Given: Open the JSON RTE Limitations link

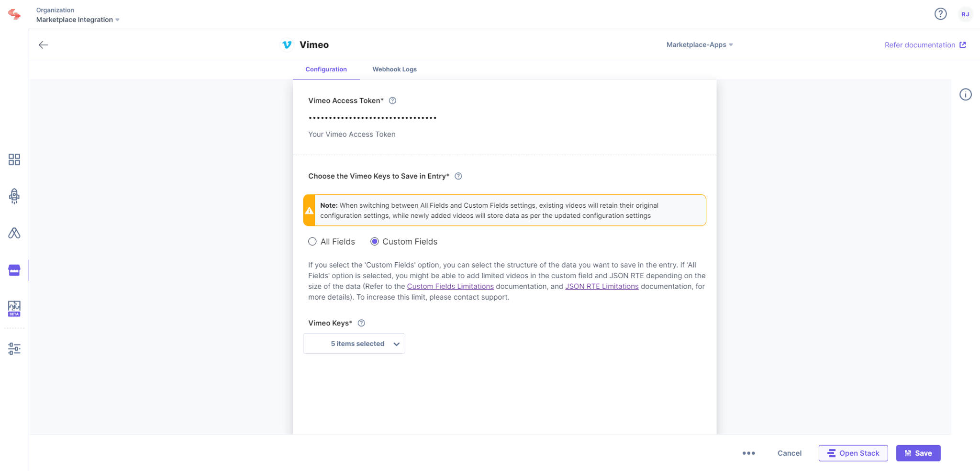Looking at the screenshot, I should (601, 286).
